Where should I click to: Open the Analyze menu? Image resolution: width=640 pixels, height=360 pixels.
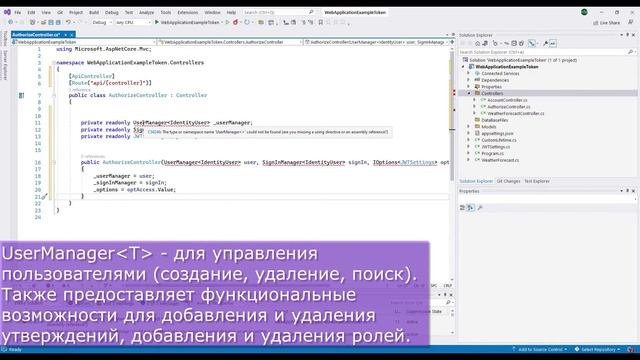[146, 12]
